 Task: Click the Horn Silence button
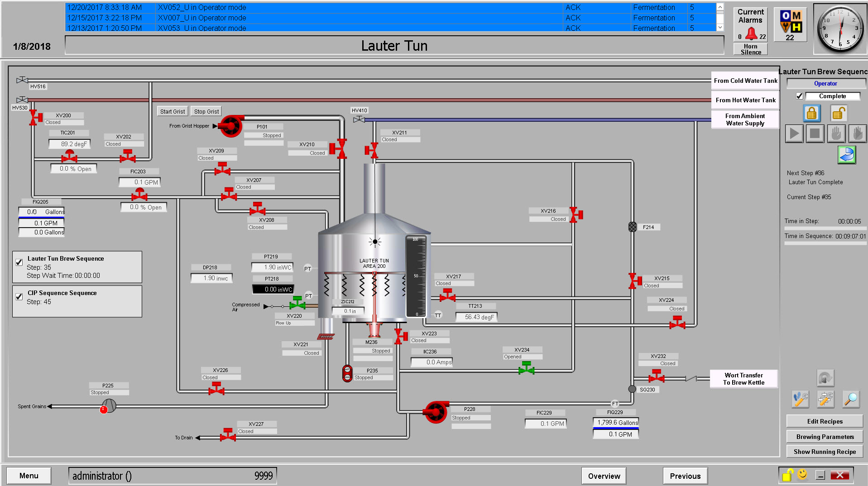pyautogui.click(x=751, y=49)
